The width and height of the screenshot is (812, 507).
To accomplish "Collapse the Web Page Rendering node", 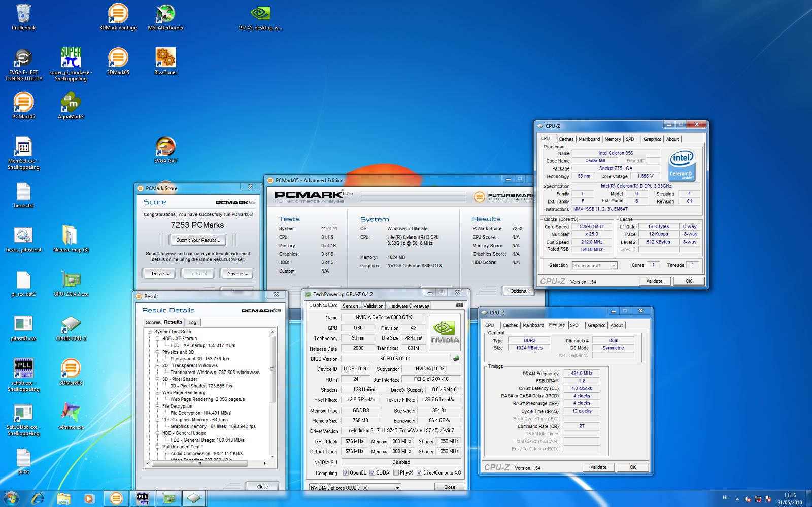I will click(x=158, y=393).
